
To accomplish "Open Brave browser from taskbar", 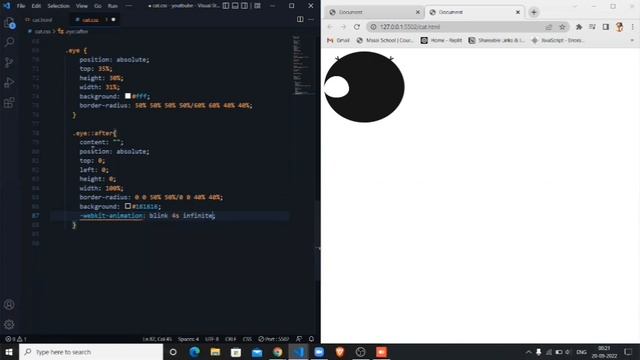I will 340,352.
